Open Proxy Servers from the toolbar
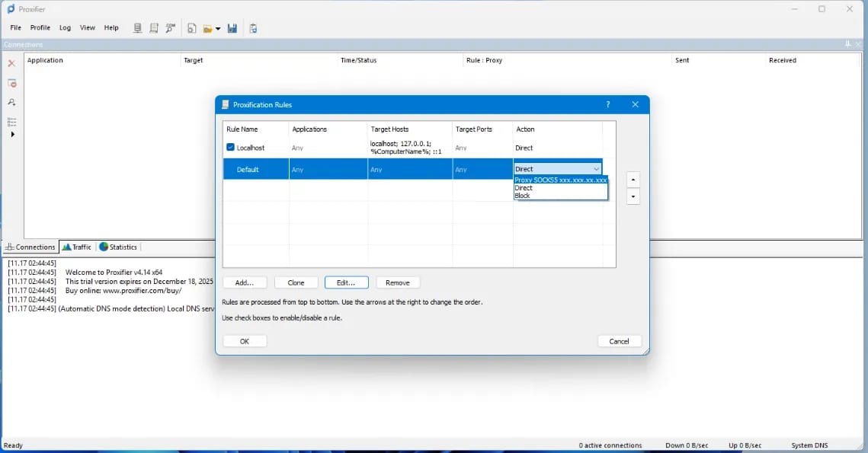Screen dimensions: 868x453 [137, 28]
